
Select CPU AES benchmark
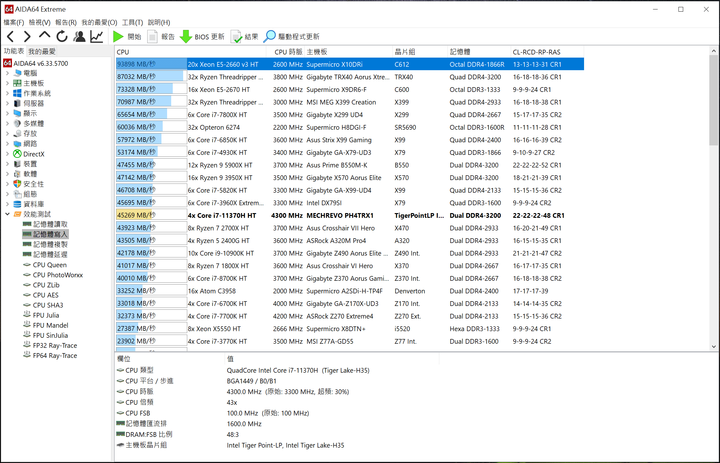point(41,295)
